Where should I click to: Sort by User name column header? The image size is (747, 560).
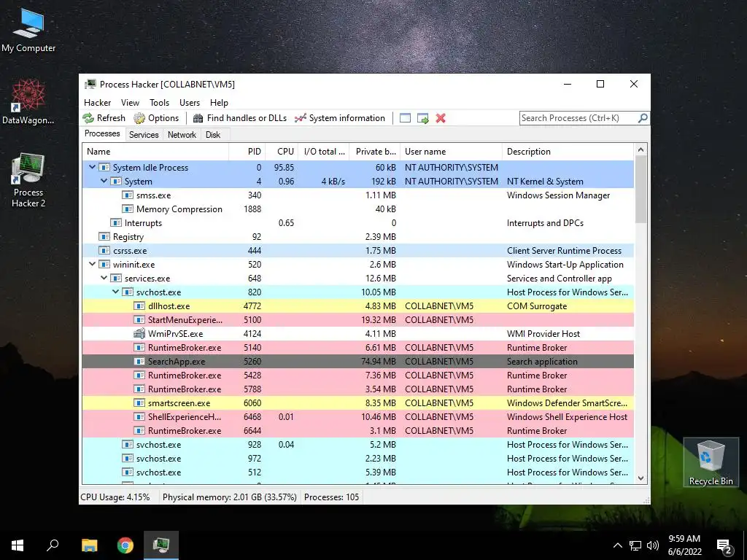pos(451,152)
